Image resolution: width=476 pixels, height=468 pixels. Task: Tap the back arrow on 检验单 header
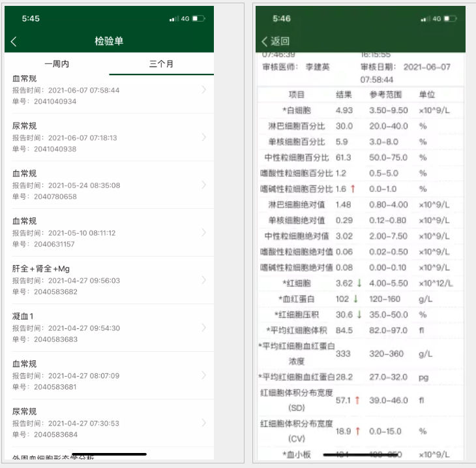point(14,42)
